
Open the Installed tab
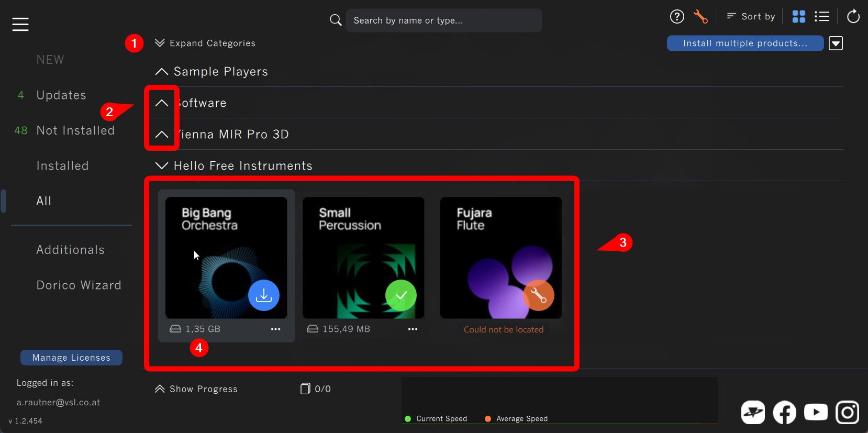(x=62, y=166)
